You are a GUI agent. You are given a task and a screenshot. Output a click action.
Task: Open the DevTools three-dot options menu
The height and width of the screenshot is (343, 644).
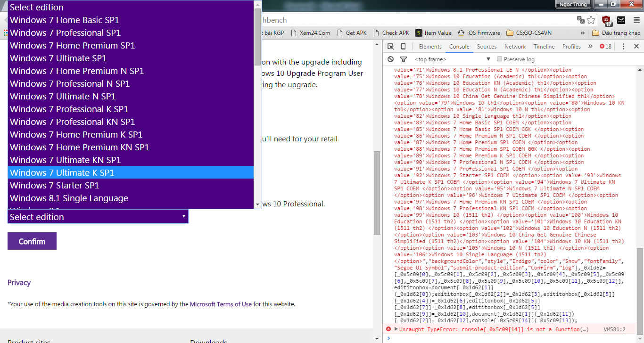(x=623, y=46)
